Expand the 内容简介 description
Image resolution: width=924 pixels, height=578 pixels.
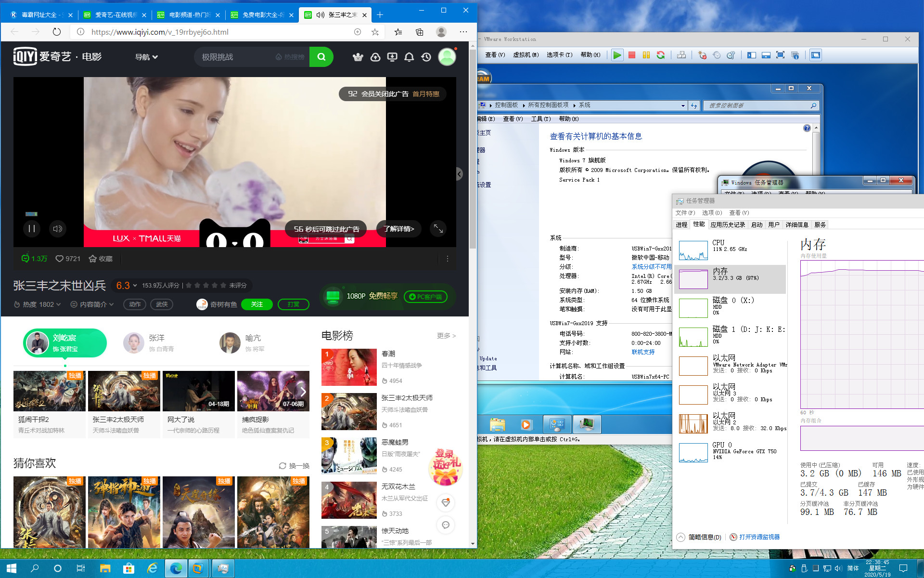point(92,304)
